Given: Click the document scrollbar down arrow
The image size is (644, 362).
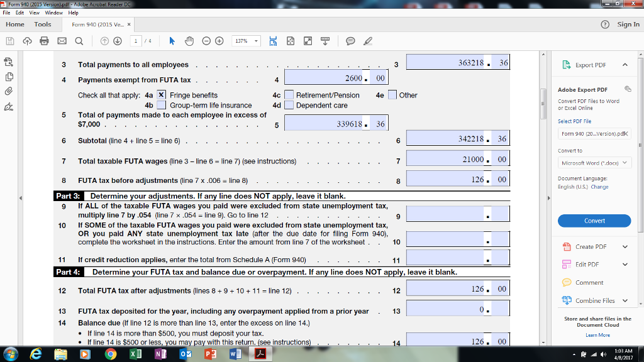Looking at the screenshot, I should point(543,343).
